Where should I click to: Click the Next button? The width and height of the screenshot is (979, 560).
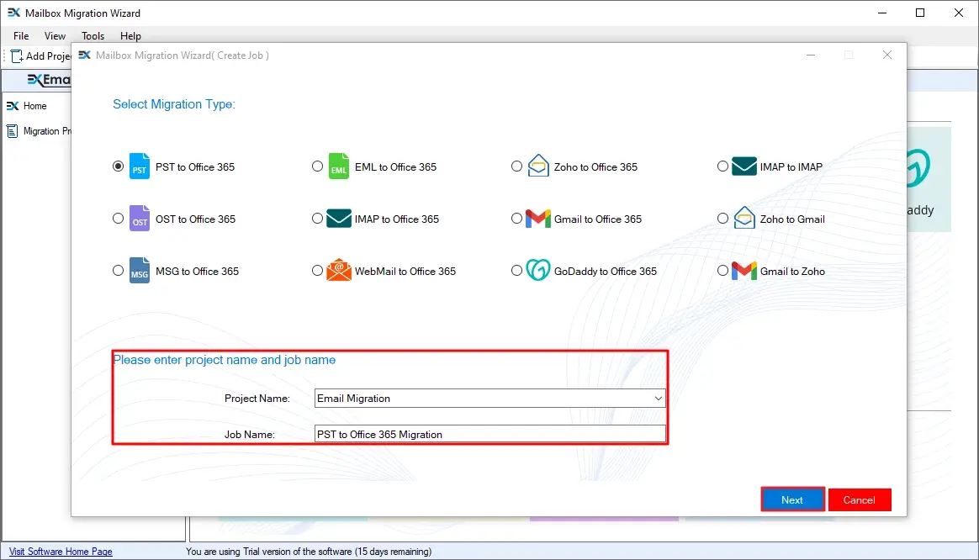(791, 499)
